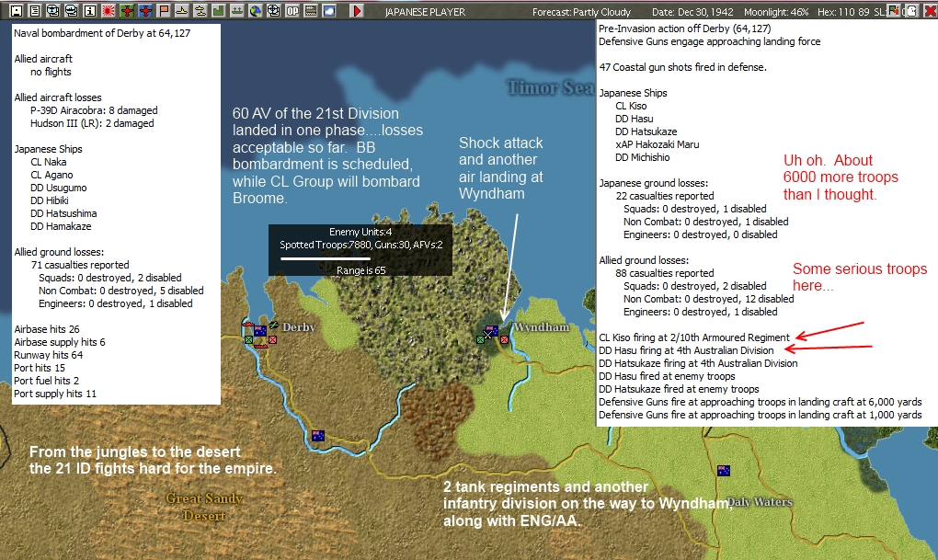The width and height of the screenshot is (938, 560).
Task: Click the red play arrow end-turn button
Action: [x=357, y=11]
